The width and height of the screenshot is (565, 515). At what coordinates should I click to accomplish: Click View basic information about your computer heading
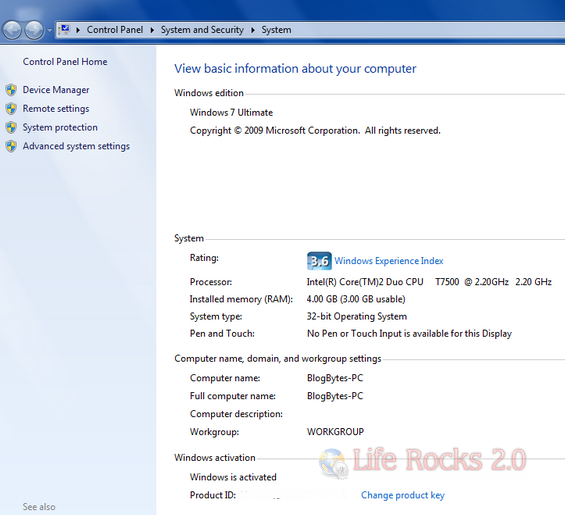pos(295,68)
